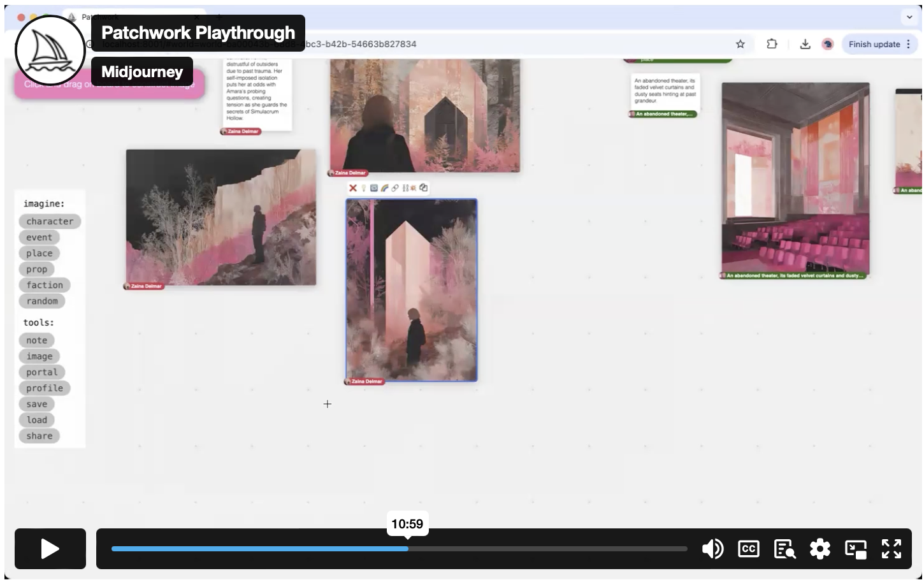Click the imagine faction button
The image size is (924, 580).
pos(45,285)
